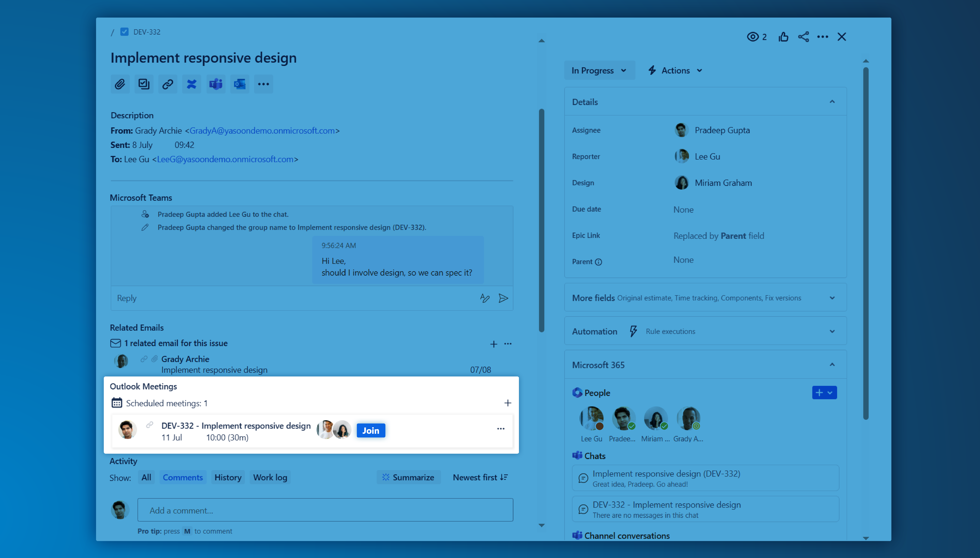Open the Outlook toolbar icon

click(x=240, y=84)
